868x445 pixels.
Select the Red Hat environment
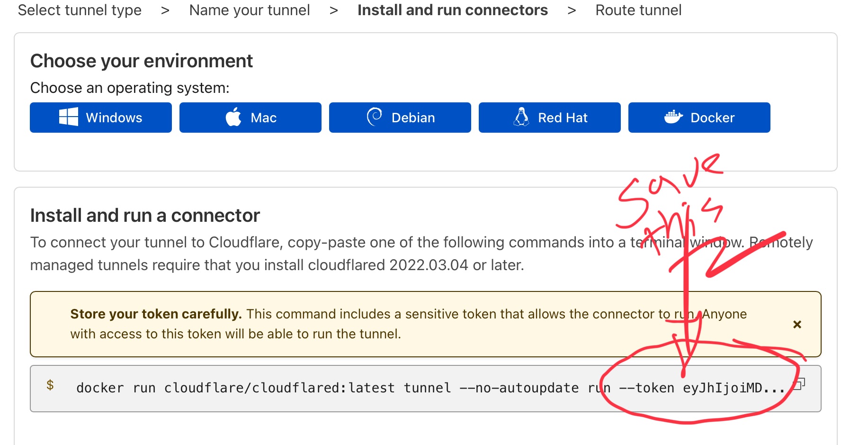(549, 118)
